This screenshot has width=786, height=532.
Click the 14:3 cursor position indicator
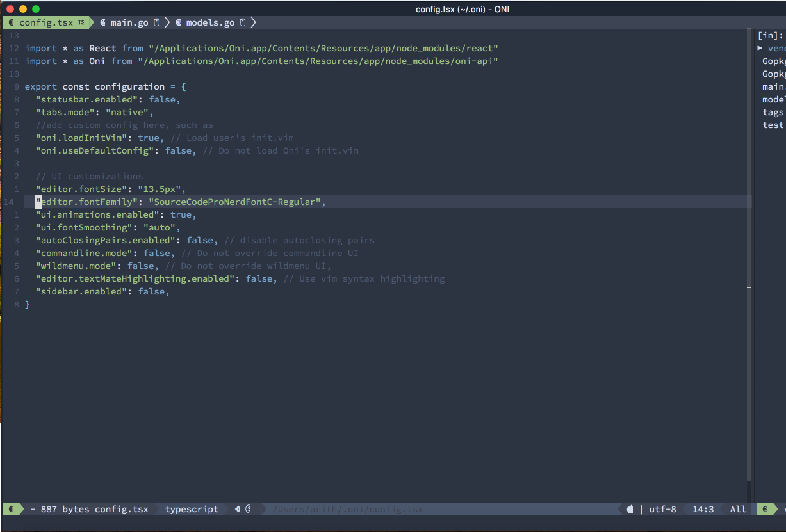pyautogui.click(x=703, y=509)
